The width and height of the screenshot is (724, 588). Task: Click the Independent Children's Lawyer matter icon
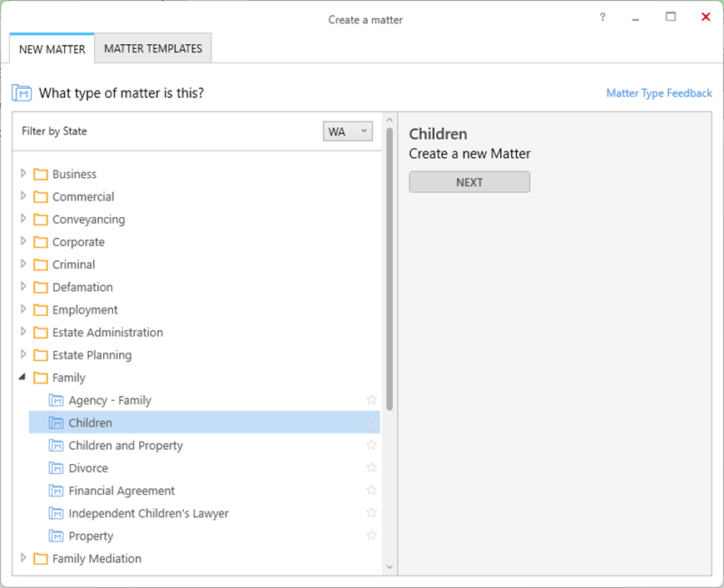[x=56, y=513]
